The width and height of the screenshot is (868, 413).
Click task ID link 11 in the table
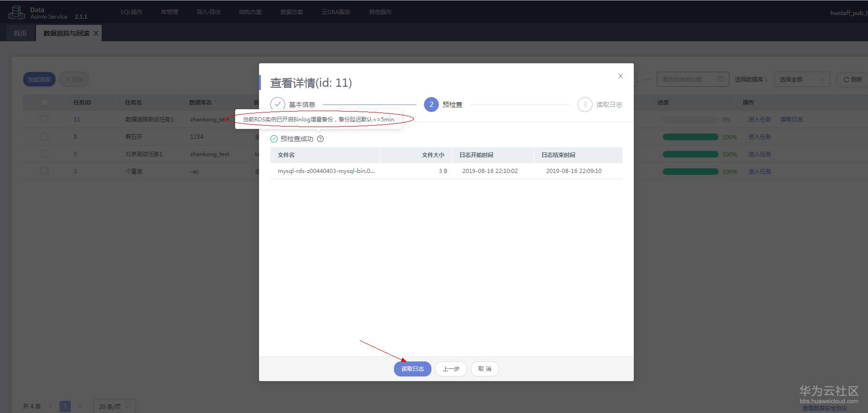77,120
